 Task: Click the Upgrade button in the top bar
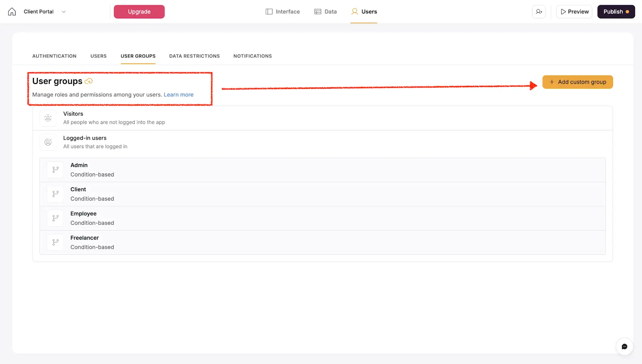(139, 12)
